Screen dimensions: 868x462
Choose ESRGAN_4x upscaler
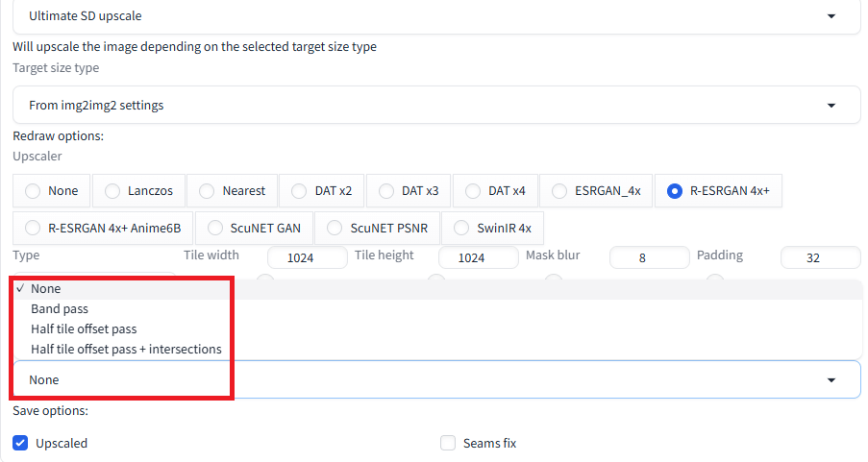click(x=559, y=191)
